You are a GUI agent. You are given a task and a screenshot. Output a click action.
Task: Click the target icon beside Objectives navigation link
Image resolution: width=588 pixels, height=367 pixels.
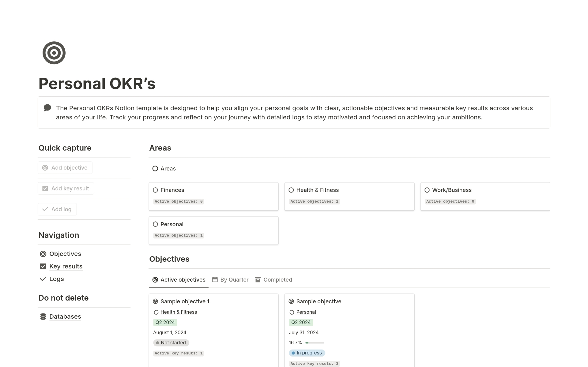(x=43, y=254)
